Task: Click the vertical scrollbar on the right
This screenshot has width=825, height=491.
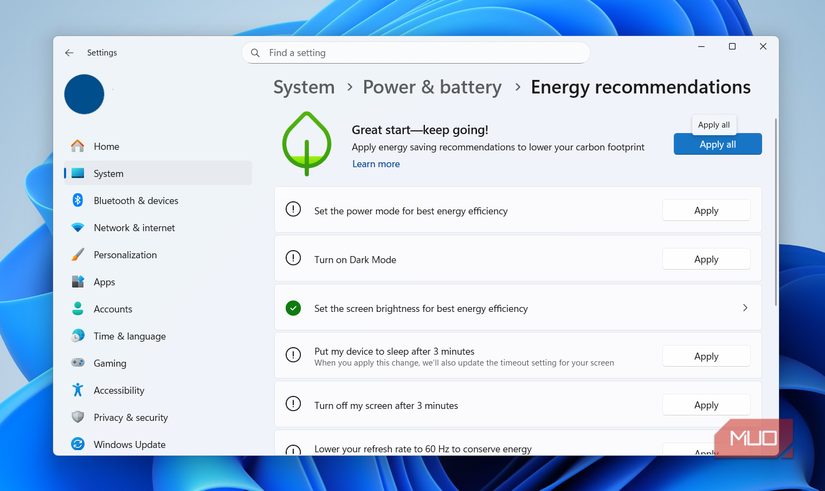Action: [x=776, y=212]
